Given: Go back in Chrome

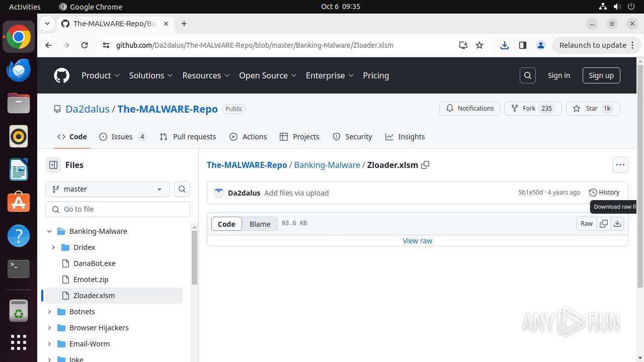Looking at the screenshot, I should 48,45.
